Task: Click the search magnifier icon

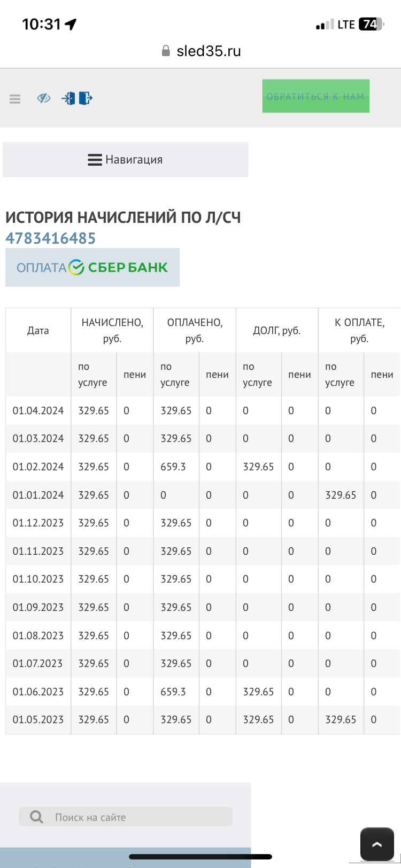Action: click(36, 817)
